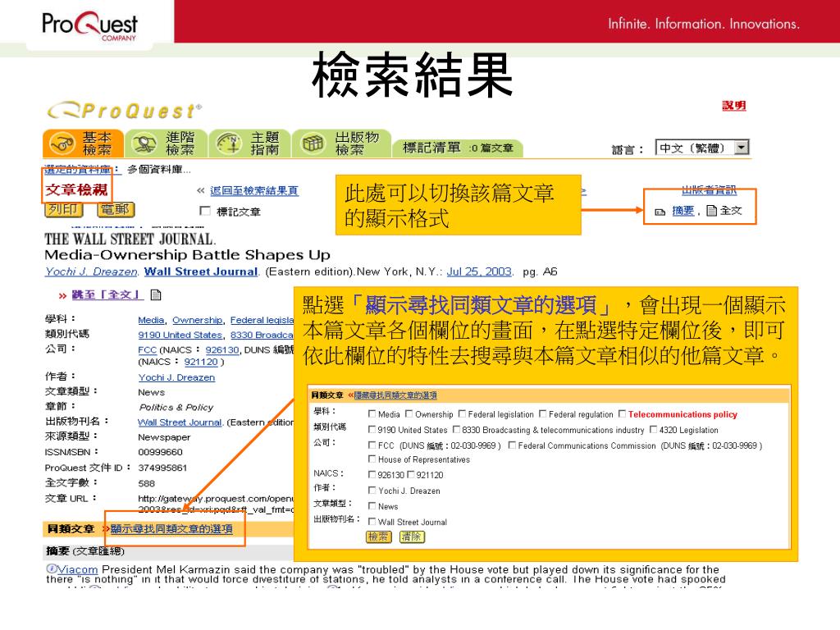Open the 基本檢索 basic search tab
Image resolution: width=840 pixels, height=630 pixels.
[x=83, y=144]
